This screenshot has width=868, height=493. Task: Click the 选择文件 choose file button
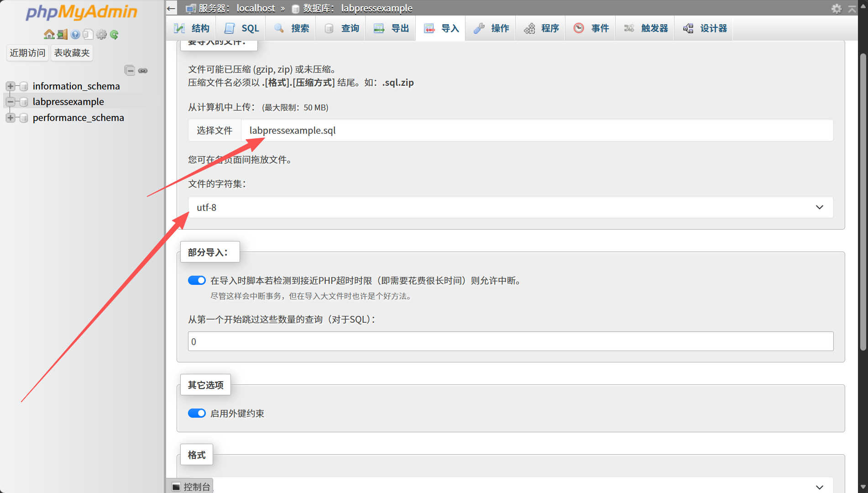click(x=214, y=131)
